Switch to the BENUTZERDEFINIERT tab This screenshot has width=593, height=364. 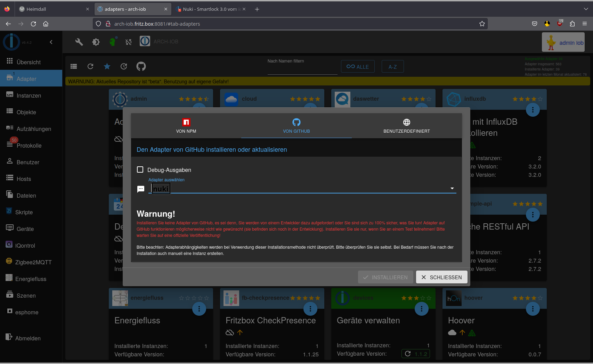click(x=407, y=126)
